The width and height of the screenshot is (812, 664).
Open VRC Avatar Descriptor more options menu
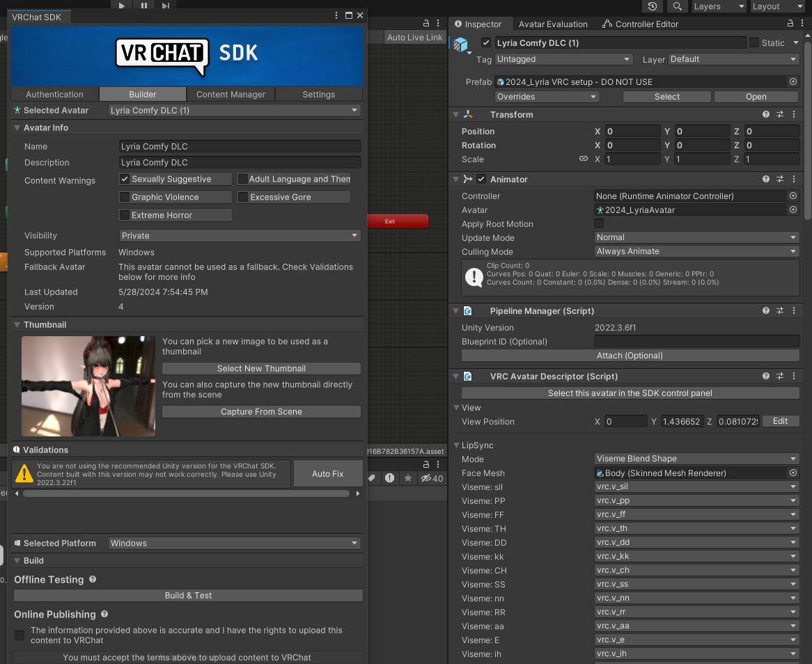(x=794, y=377)
